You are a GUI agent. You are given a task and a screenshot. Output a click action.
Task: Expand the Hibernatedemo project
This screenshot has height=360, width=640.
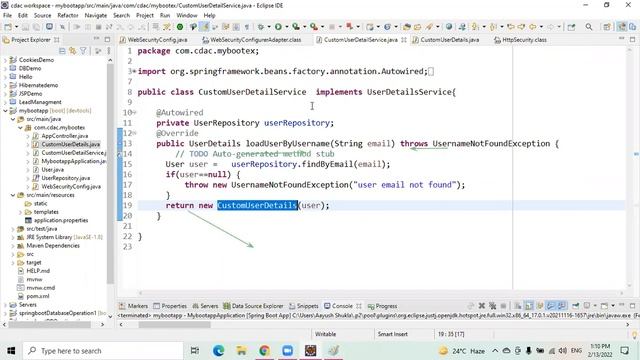(x=5, y=85)
